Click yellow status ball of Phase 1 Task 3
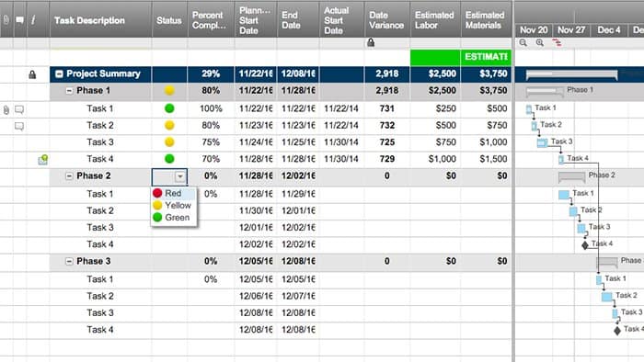This screenshot has height=362, width=644. point(169,141)
